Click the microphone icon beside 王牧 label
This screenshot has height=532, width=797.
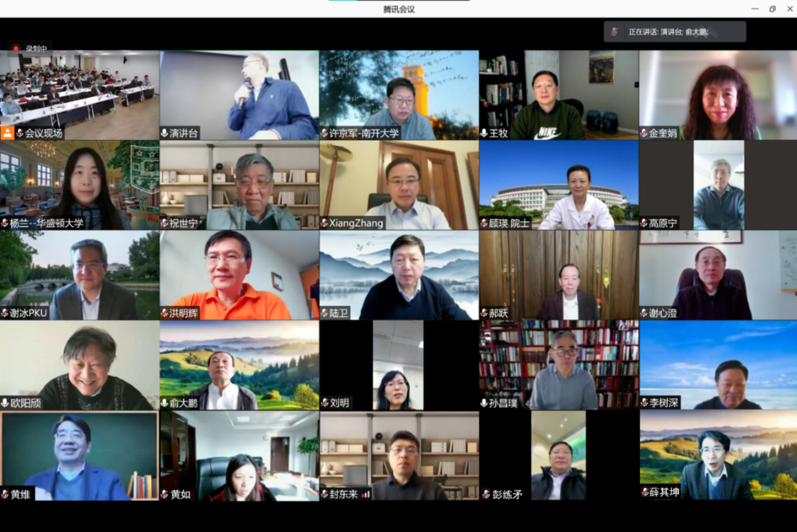(484, 133)
